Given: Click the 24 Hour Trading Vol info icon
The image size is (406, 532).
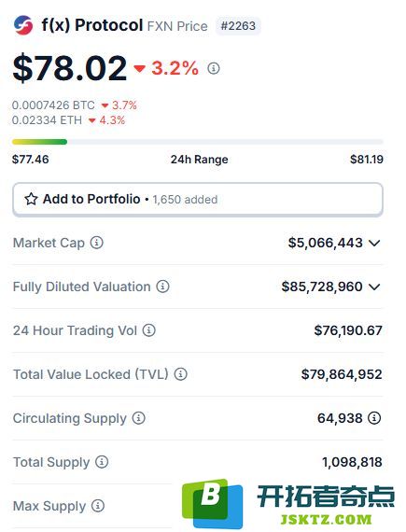Looking at the screenshot, I should (149, 330).
